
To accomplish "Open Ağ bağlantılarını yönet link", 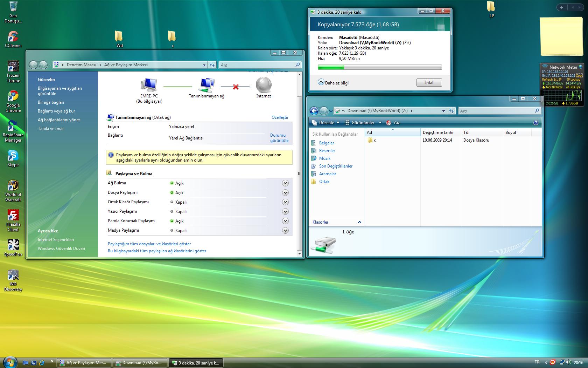I will click(x=59, y=120).
